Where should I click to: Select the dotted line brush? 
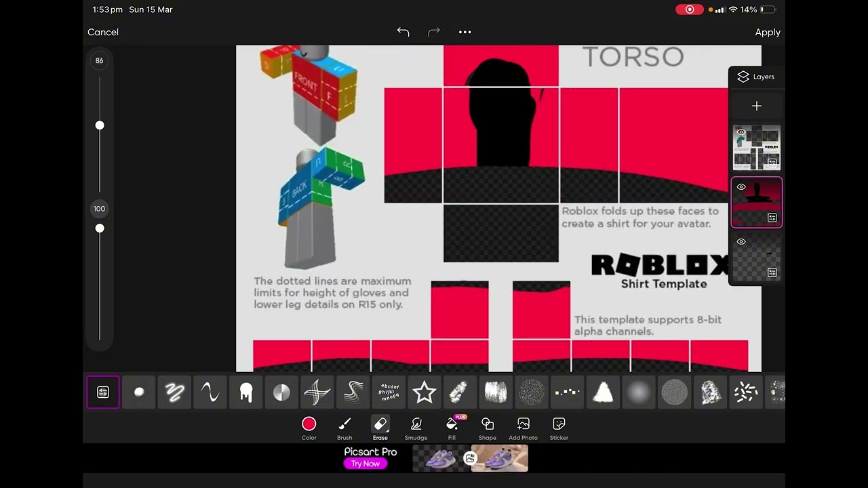(x=567, y=392)
